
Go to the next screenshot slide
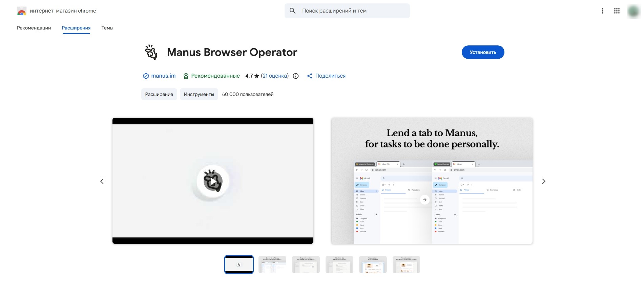click(x=544, y=181)
